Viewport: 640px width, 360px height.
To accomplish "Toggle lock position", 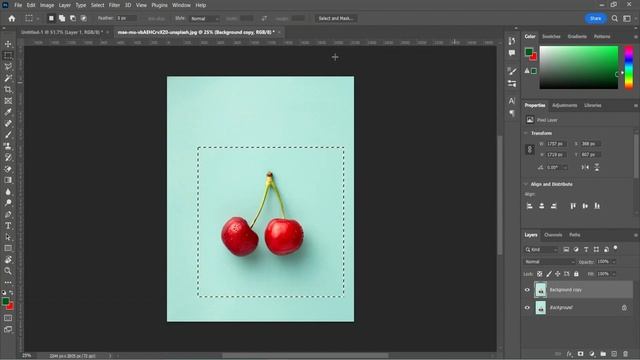I will (x=558, y=274).
